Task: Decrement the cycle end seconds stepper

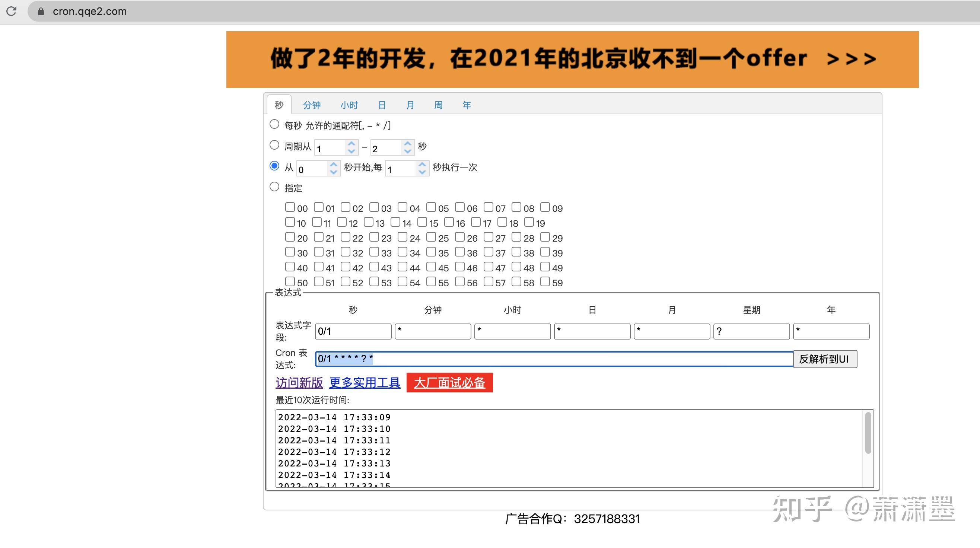Action: 407,152
